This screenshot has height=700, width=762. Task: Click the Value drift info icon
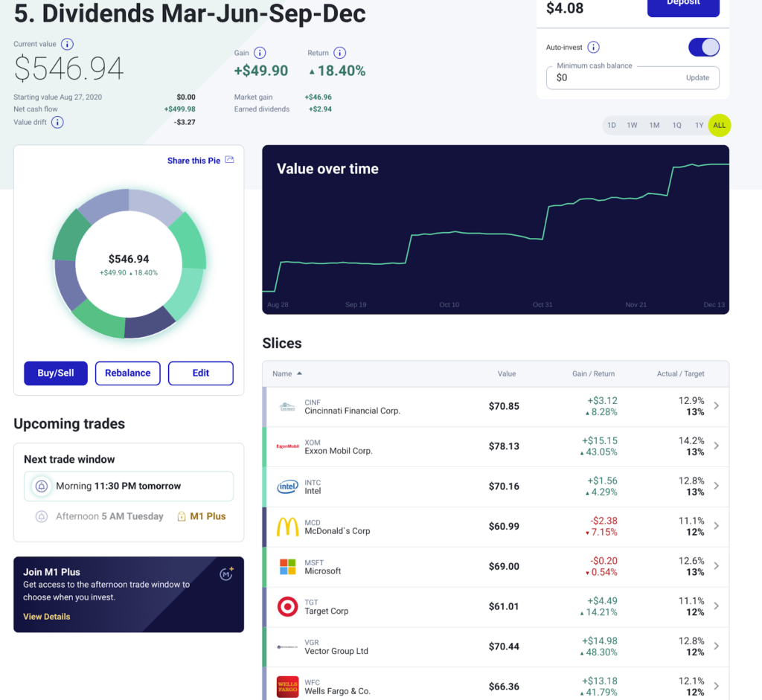(57, 122)
